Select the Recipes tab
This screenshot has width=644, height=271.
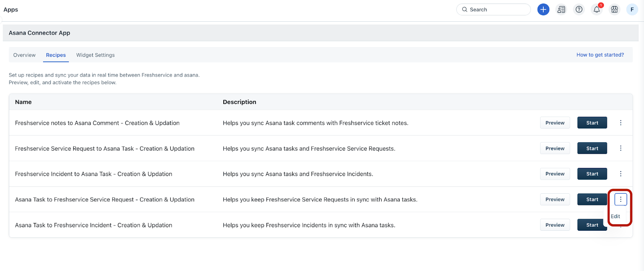click(x=56, y=55)
